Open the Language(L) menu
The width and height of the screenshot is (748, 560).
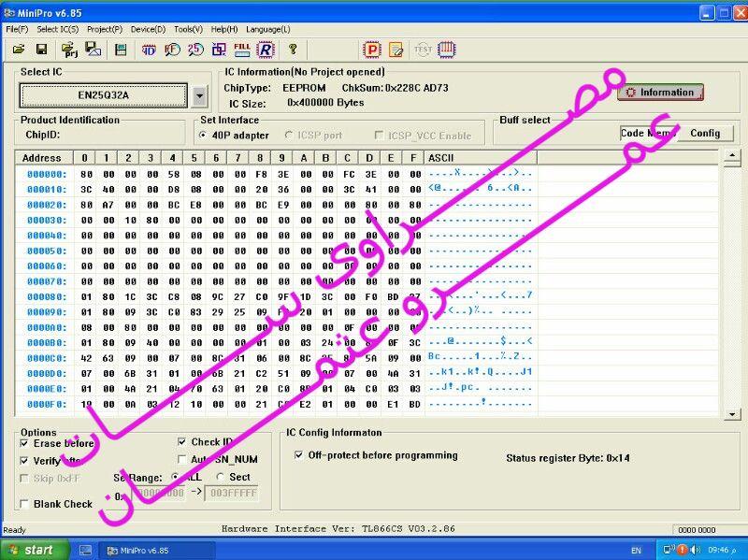pos(268,30)
